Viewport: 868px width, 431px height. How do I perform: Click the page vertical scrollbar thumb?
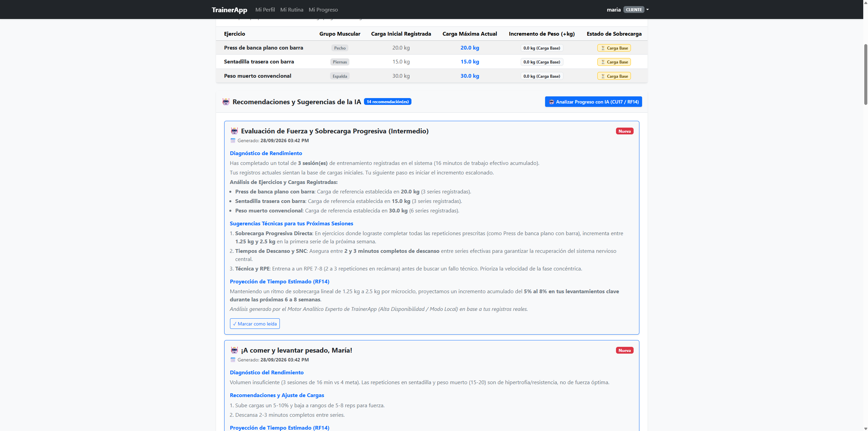(865, 74)
